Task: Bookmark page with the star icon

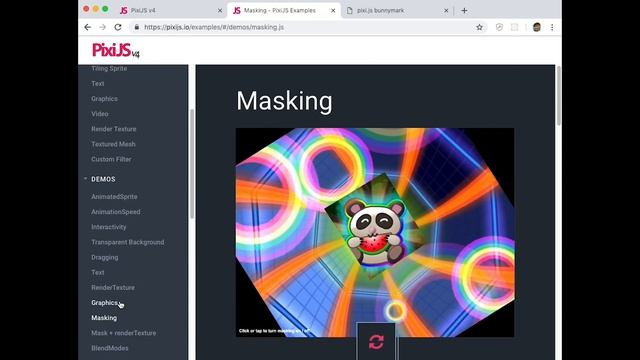Action: [x=479, y=27]
